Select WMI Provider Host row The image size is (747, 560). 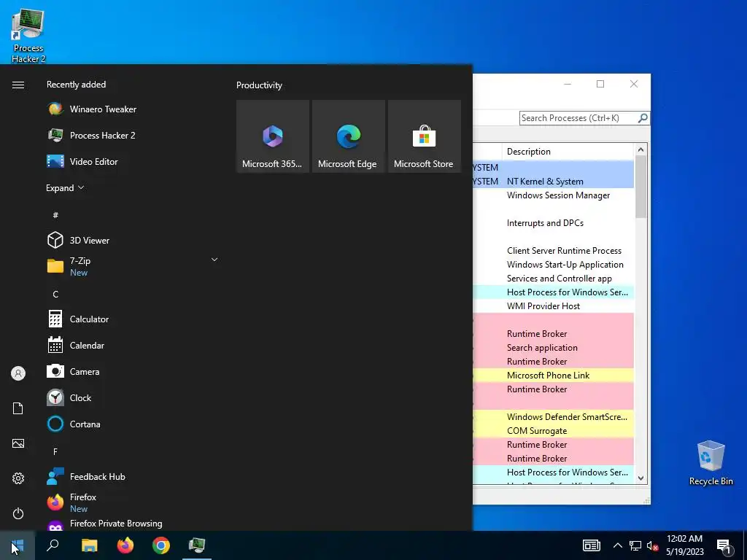click(x=554, y=306)
